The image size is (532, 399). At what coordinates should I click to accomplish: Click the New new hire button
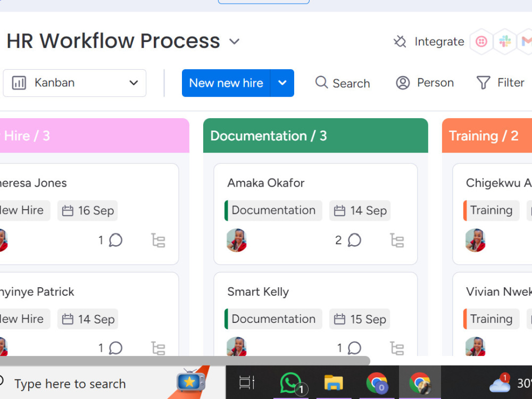[226, 83]
